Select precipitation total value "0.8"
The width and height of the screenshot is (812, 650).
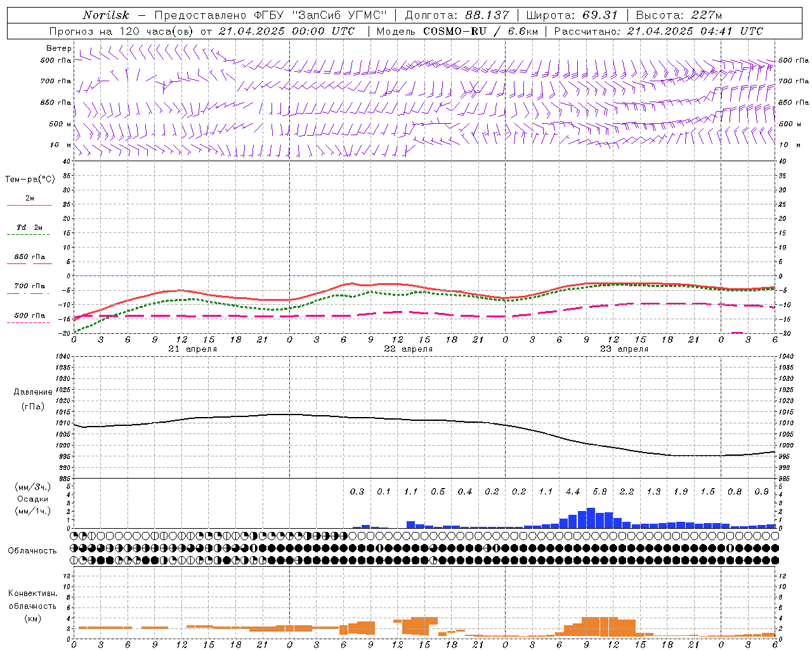coord(735,491)
